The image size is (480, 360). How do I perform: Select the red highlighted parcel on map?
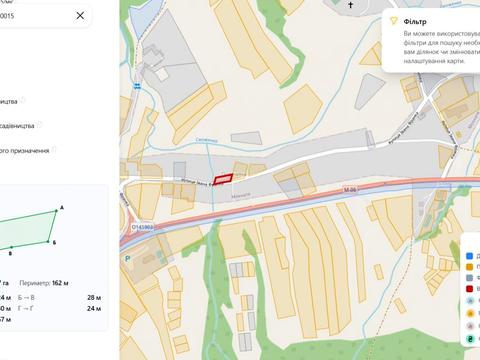[x=223, y=179]
